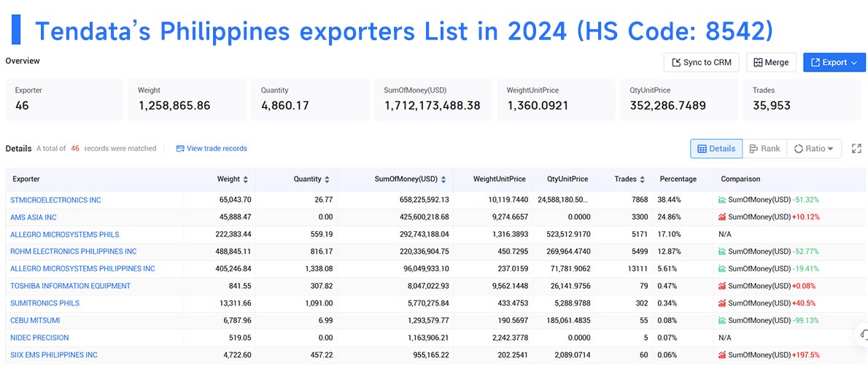Open CEBU MITSUMI exporter link
Viewport: 868px width, 369px height.
[x=35, y=319]
